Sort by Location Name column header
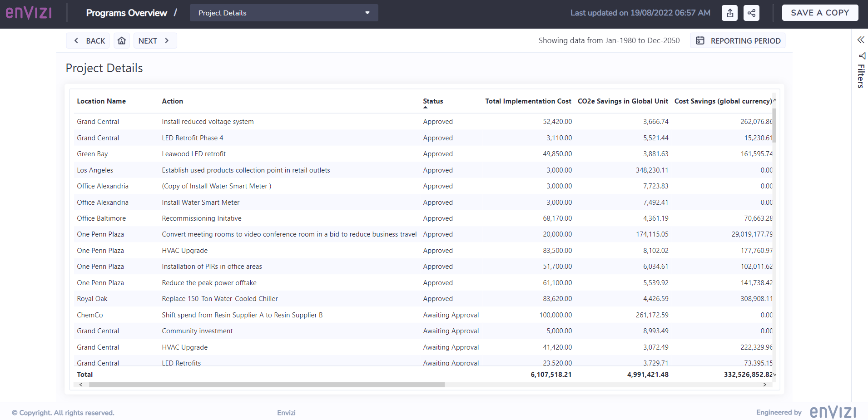 (x=101, y=101)
